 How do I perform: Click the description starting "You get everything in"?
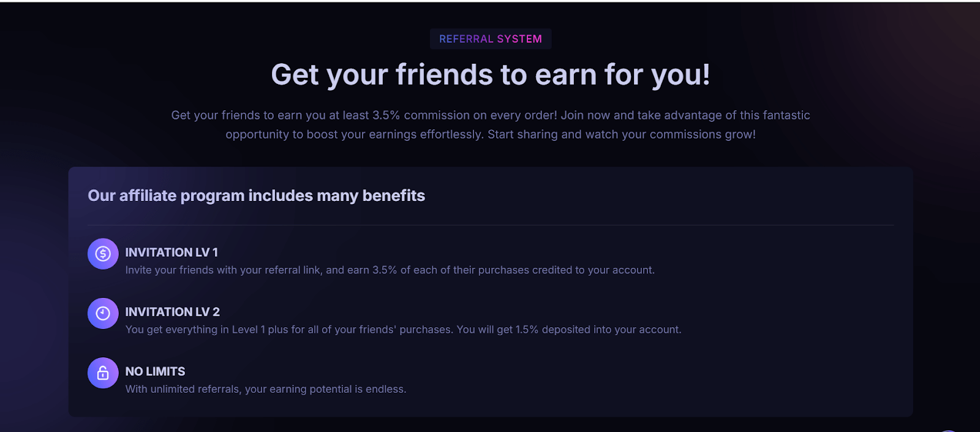click(403, 330)
